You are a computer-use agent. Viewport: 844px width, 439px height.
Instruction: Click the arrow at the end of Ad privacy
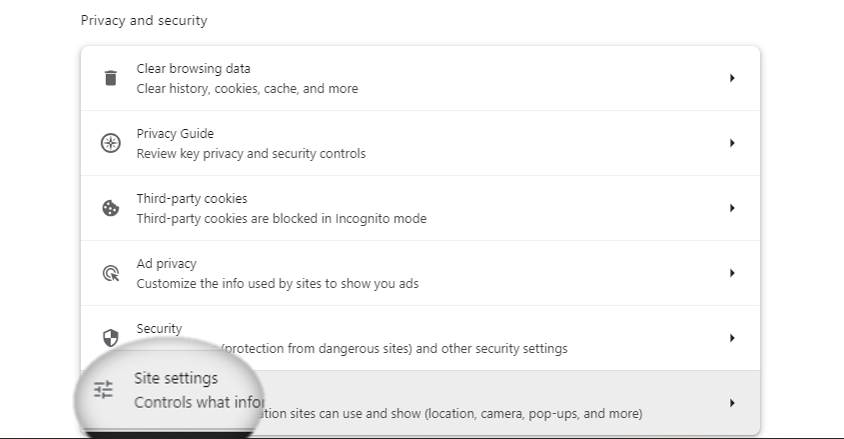click(732, 273)
